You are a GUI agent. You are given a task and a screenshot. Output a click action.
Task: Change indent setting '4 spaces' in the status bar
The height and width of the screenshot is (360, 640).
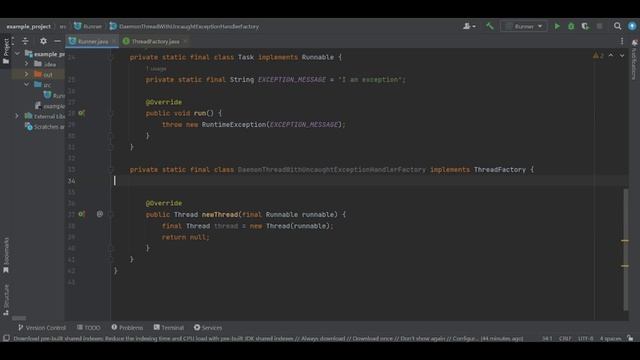[x=611, y=338]
